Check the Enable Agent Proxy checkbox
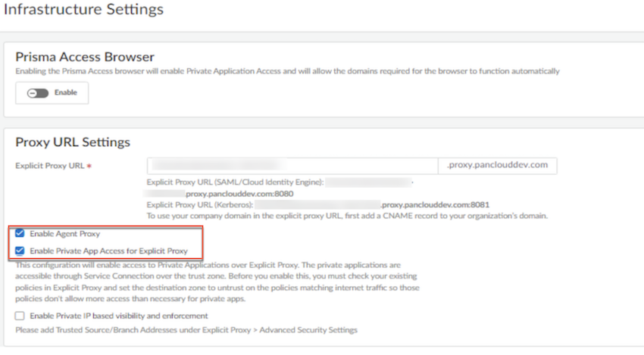Image resolution: width=644 pixels, height=355 pixels. [x=20, y=234]
